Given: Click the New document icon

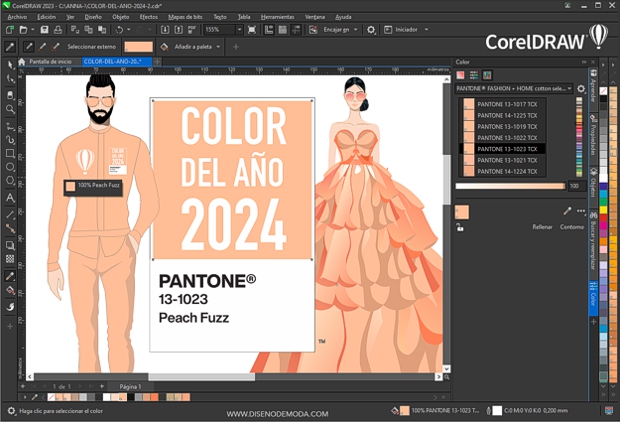Looking at the screenshot, I should coord(10,30).
